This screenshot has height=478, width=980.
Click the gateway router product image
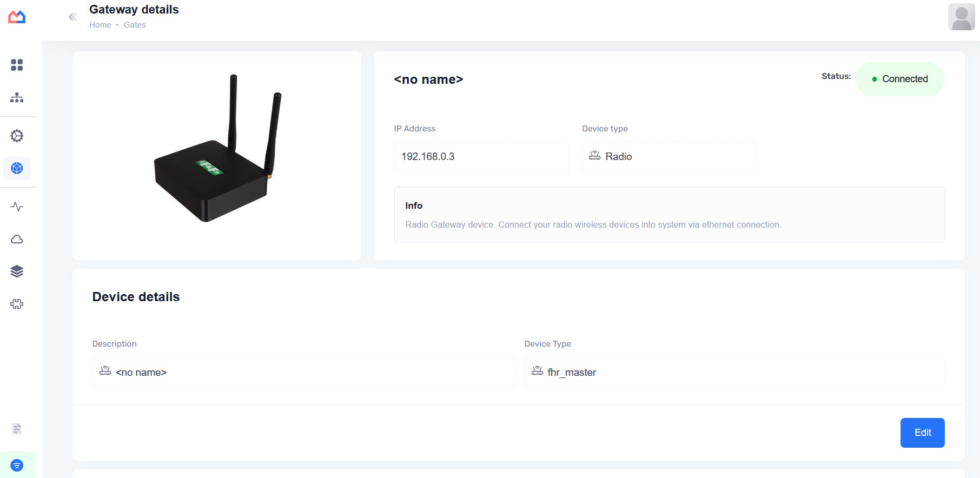pos(217,148)
